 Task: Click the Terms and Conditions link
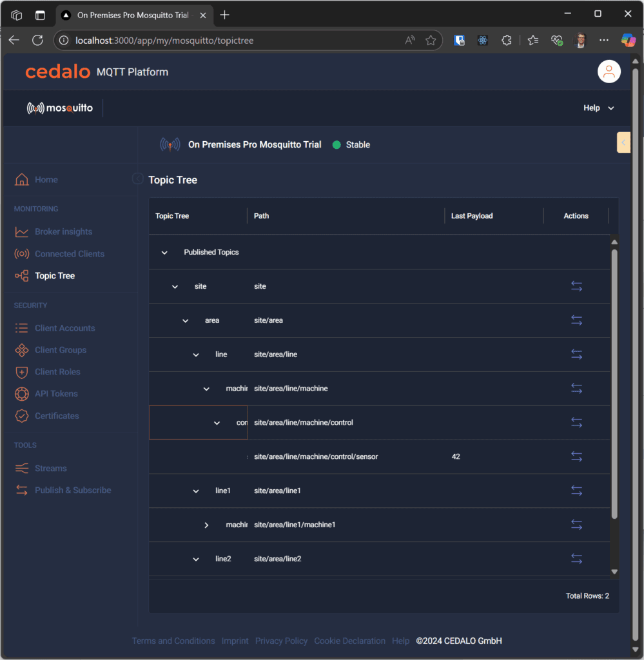(173, 641)
